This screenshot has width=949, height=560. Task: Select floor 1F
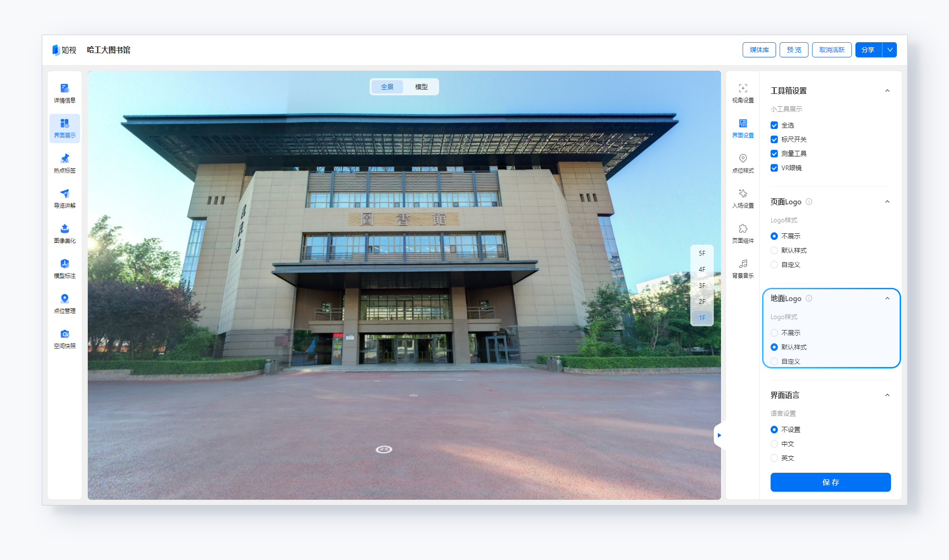[702, 318]
